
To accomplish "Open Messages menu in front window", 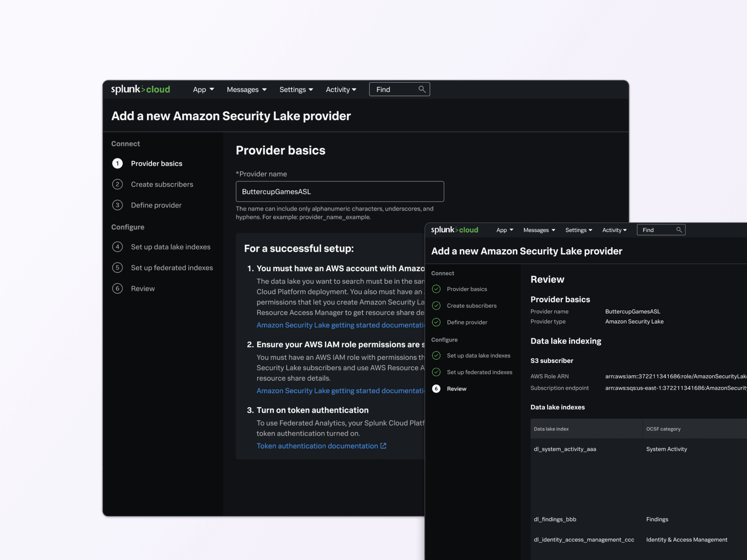I will 539,230.
